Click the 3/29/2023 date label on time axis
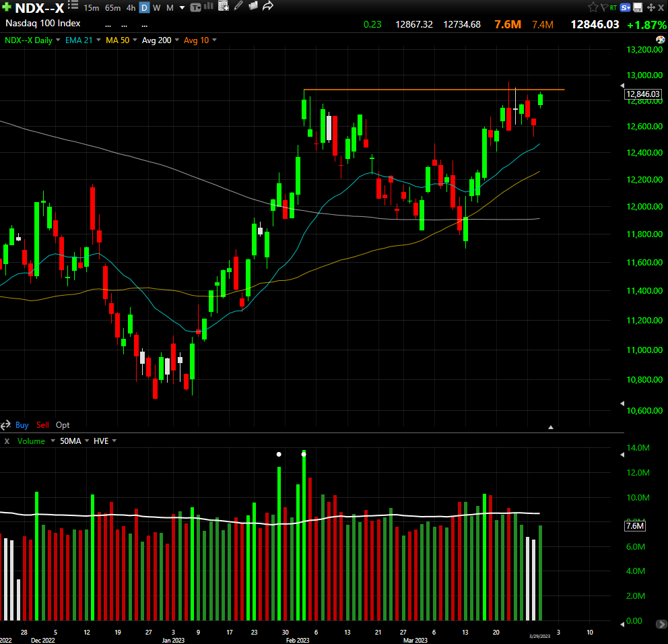668x644 pixels. [540, 637]
